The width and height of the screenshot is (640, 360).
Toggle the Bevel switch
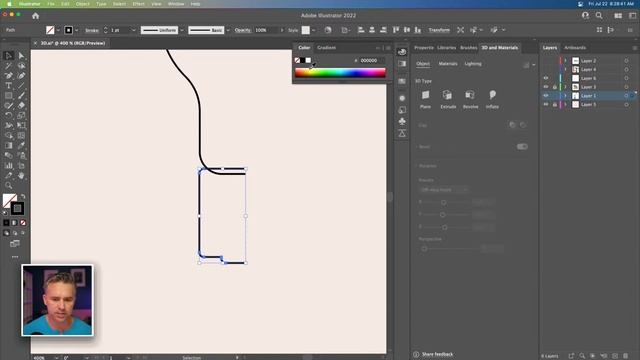click(x=522, y=147)
